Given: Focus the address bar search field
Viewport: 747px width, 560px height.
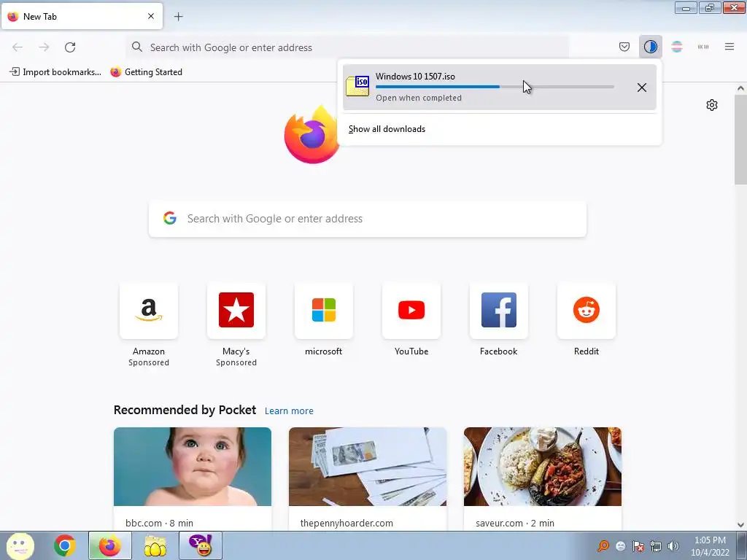Looking at the screenshot, I should [x=348, y=47].
